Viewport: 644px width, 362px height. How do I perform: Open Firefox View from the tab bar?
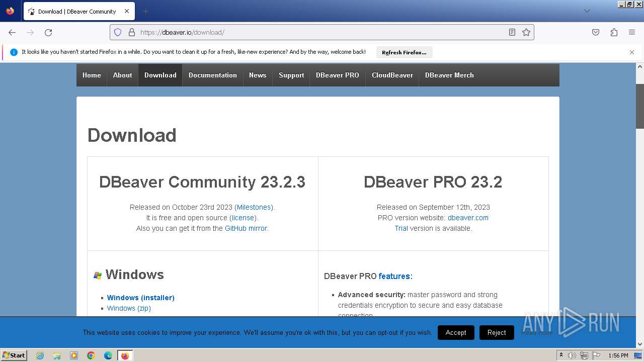pos(10,11)
